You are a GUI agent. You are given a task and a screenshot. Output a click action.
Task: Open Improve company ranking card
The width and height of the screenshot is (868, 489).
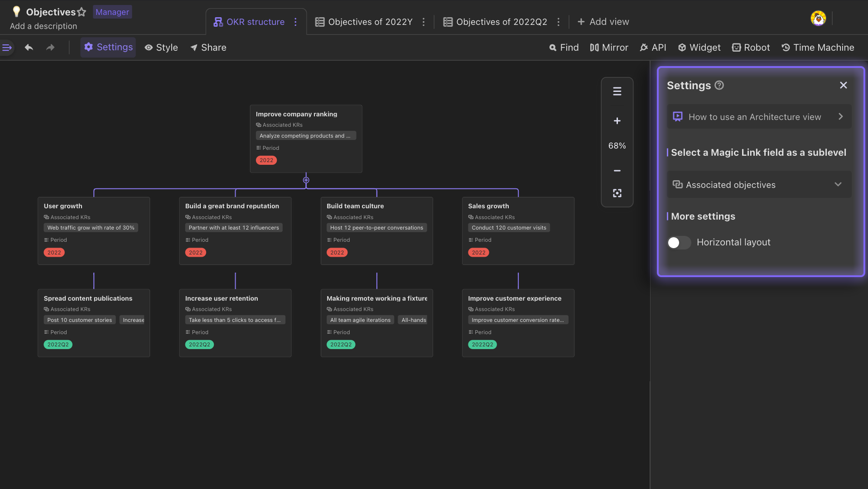(306, 139)
